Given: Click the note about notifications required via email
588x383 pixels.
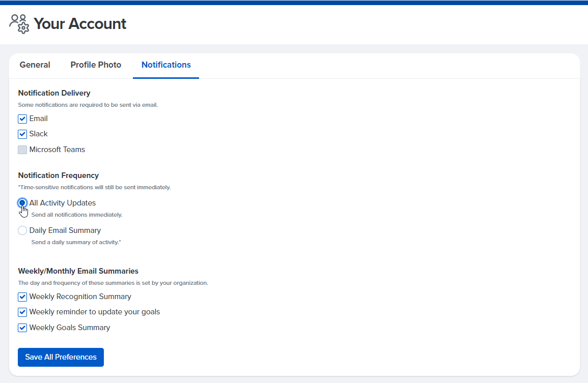Looking at the screenshot, I should 88,105.
